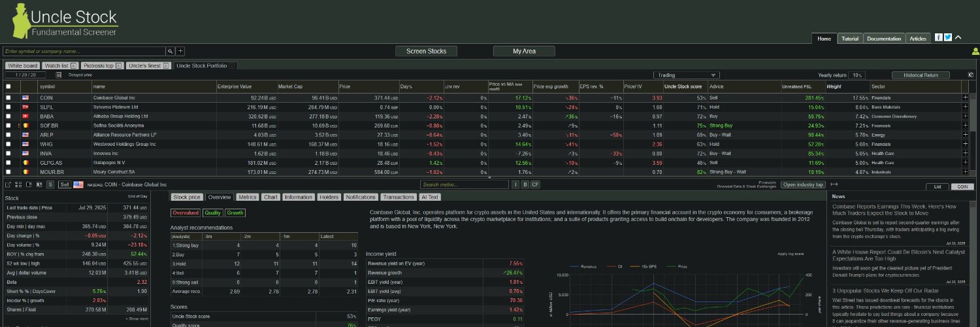Sort table by Weight column header
Screen dimensions: 980x327
(x=834, y=86)
